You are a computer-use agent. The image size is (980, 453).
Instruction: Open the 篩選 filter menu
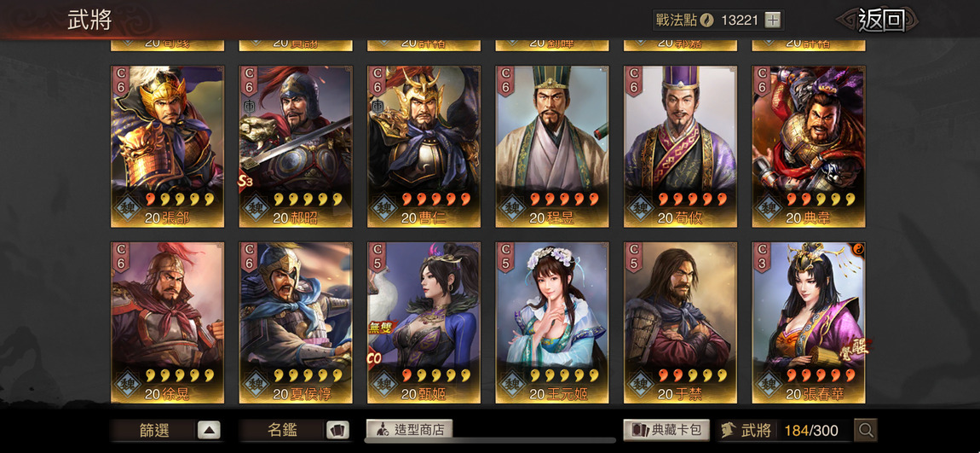click(x=166, y=430)
